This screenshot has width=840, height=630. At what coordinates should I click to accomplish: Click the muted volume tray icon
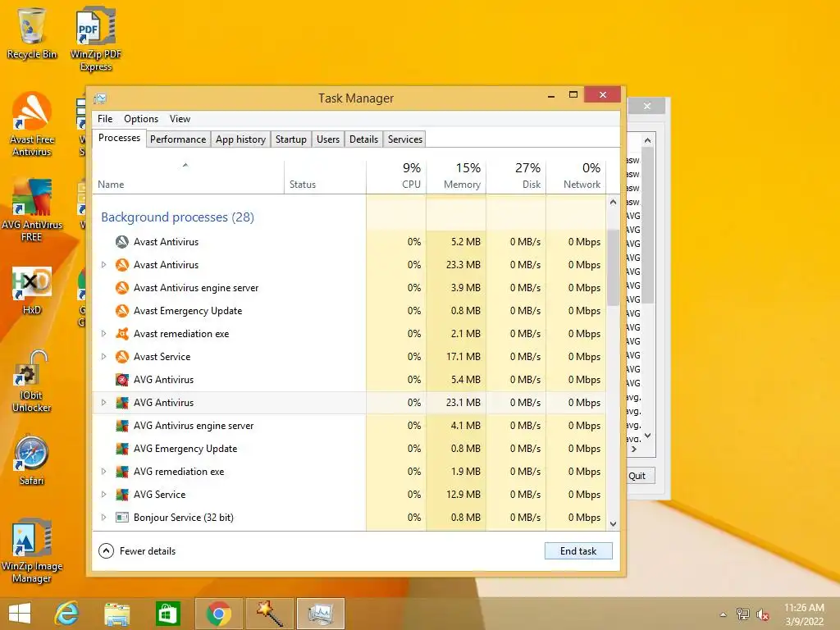click(763, 614)
